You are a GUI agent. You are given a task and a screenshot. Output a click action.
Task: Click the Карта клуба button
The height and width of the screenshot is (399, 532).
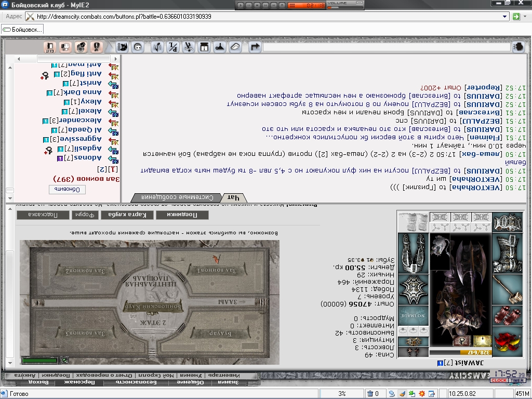(x=127, y=215)
